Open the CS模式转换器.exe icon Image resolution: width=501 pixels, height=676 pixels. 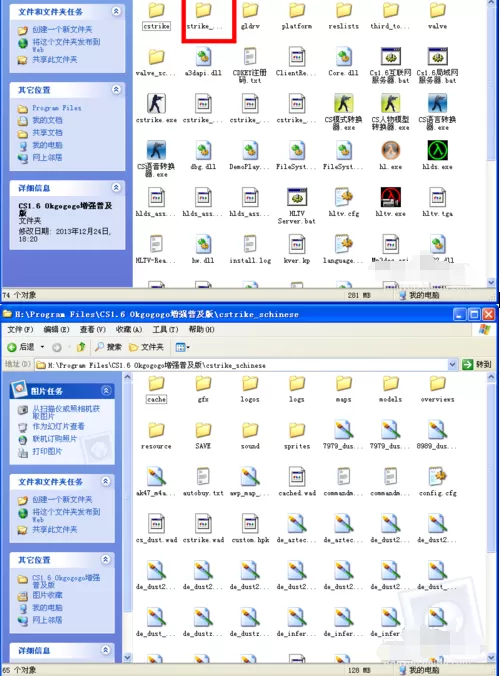[344, 103]
